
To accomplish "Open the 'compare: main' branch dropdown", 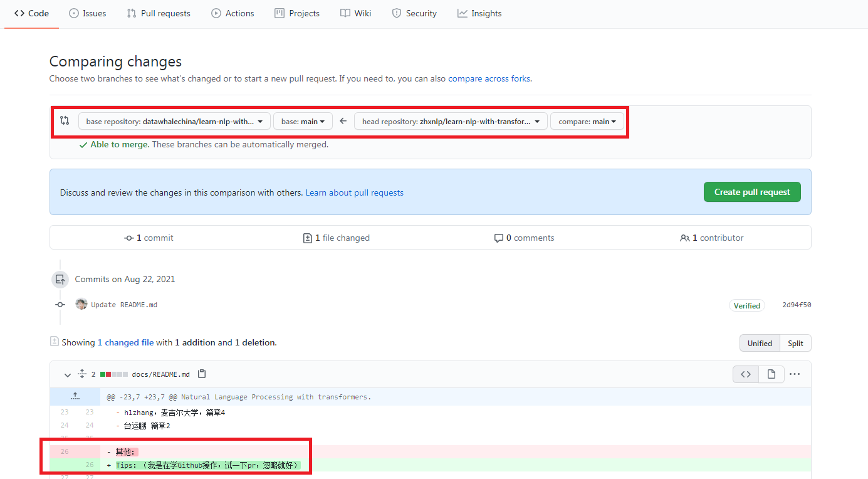I will coord(587,121).
